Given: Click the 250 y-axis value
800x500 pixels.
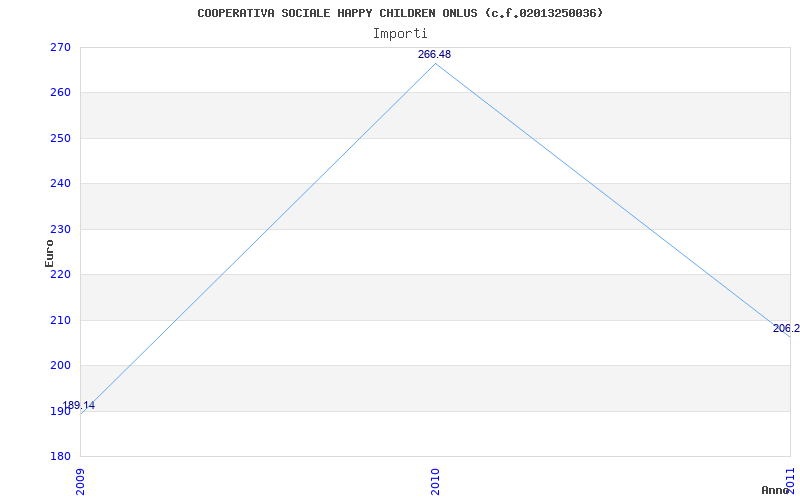Looking at the screenshot, I should (60, 138).
